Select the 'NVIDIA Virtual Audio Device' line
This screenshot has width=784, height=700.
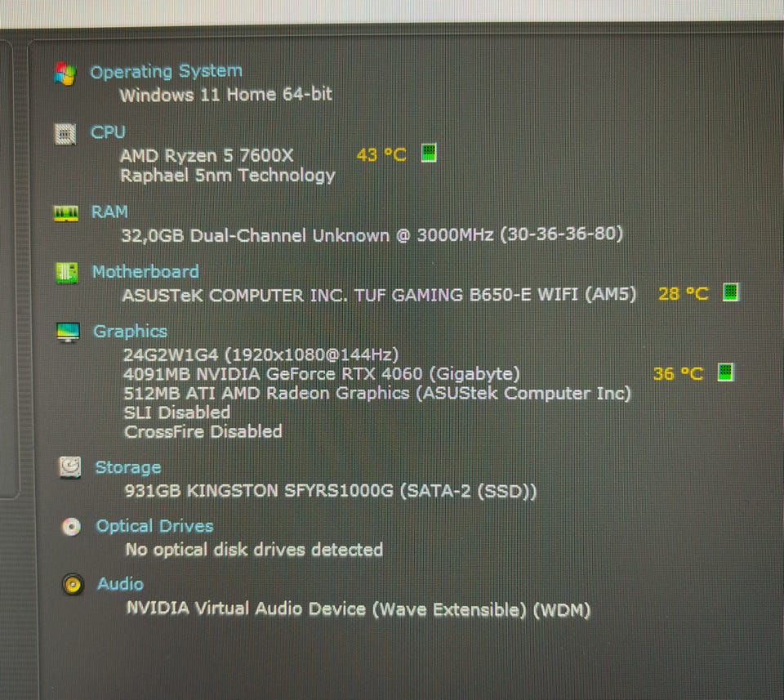pyautogui.click(x=359, y=609)
